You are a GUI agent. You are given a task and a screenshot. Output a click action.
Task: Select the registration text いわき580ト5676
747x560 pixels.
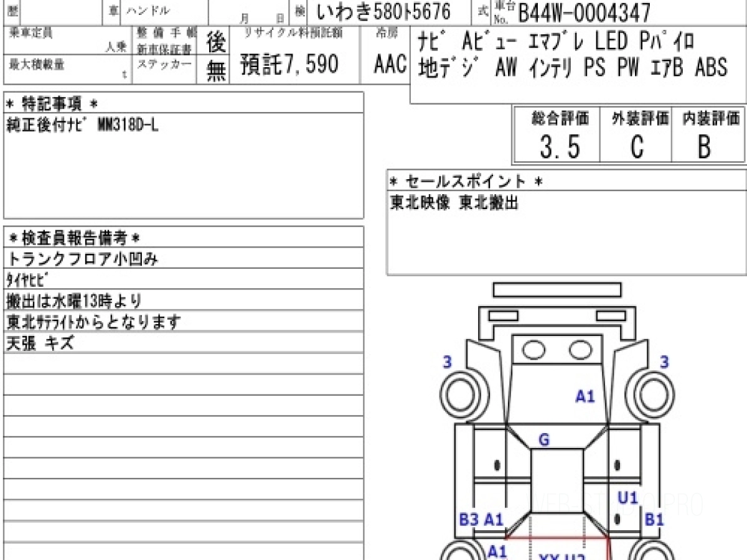point(384,11)
